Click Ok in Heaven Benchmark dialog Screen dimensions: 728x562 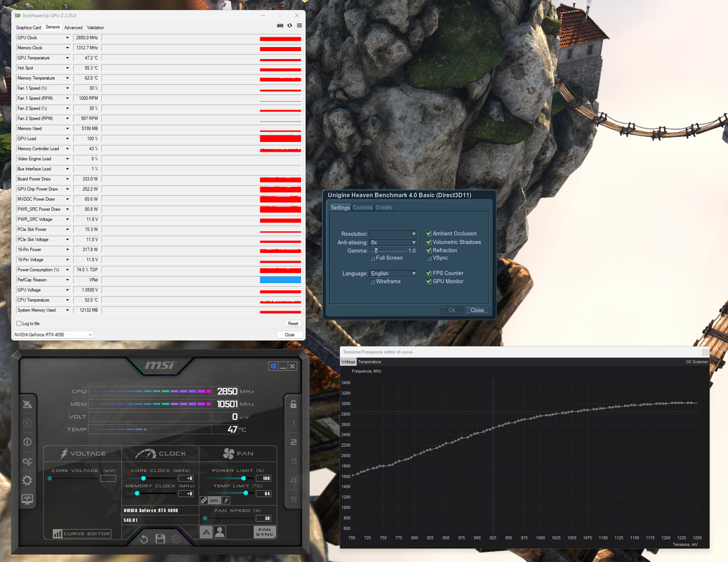(x=451, y=311)
